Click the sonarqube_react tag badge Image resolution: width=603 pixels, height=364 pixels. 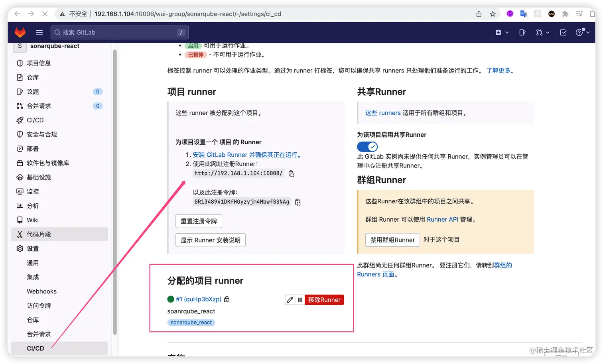click(x=191, y=323)
